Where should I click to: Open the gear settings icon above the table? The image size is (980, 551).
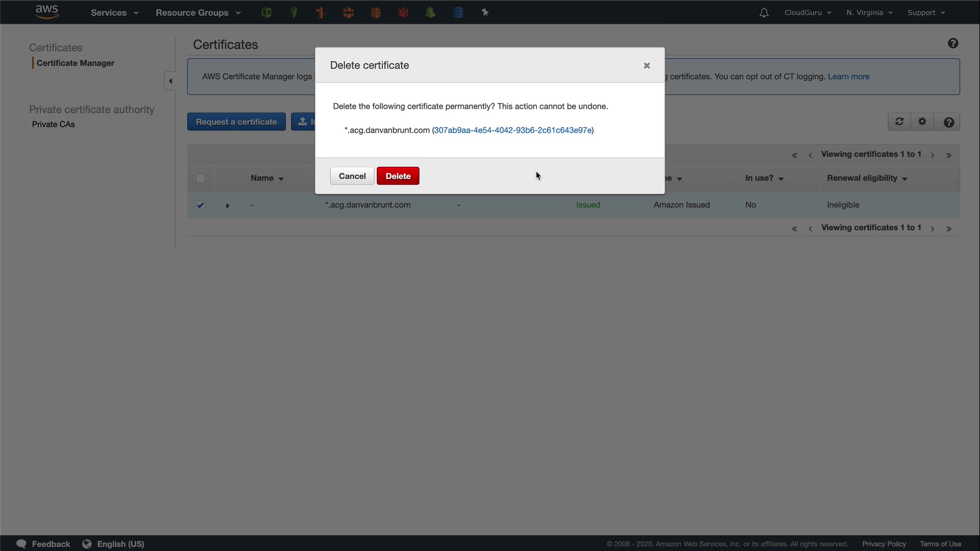point(922,122)
